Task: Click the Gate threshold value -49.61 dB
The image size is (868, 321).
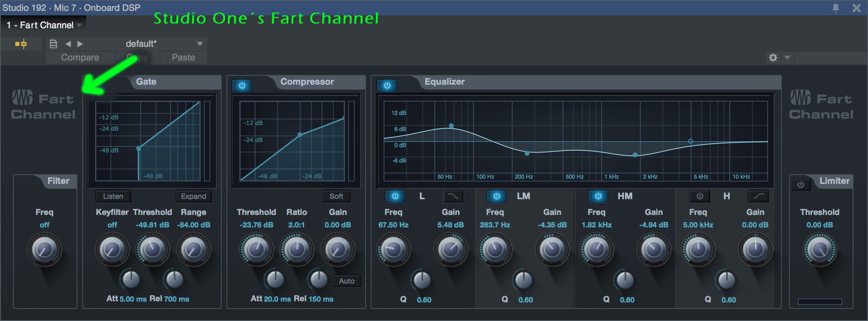Action: tap(152, 225)
